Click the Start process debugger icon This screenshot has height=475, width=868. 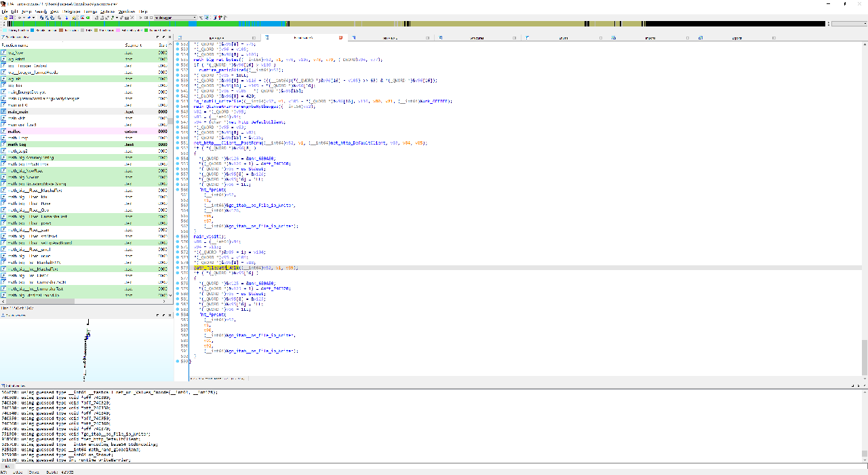[x=140, y=18]
